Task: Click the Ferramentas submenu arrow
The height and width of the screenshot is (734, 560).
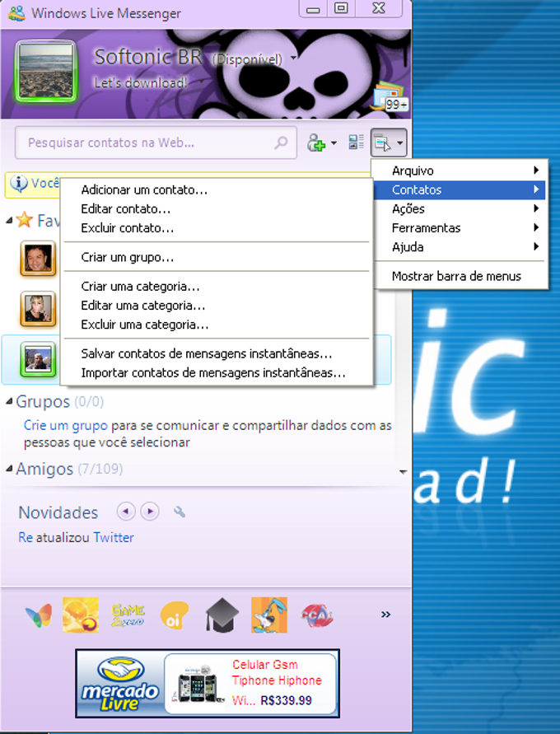Action: pyautogui.click(x=537, y=228)
